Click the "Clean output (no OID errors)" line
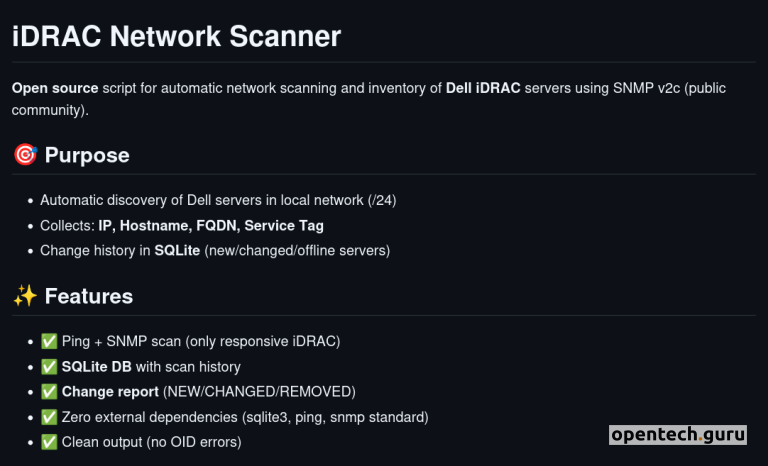The width and height of the screenshot is (768, 466). point(151,441)
